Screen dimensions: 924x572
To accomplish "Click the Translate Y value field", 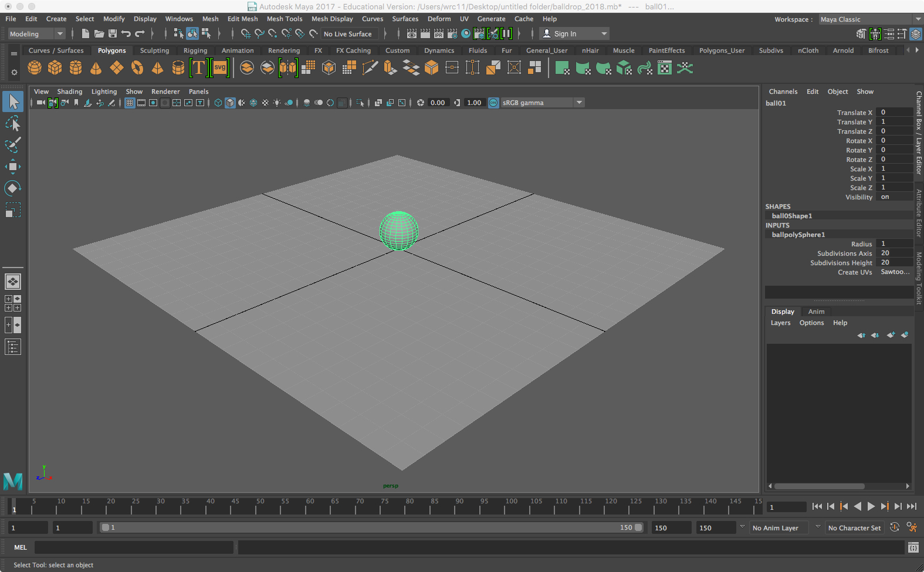I will [893, 122].
